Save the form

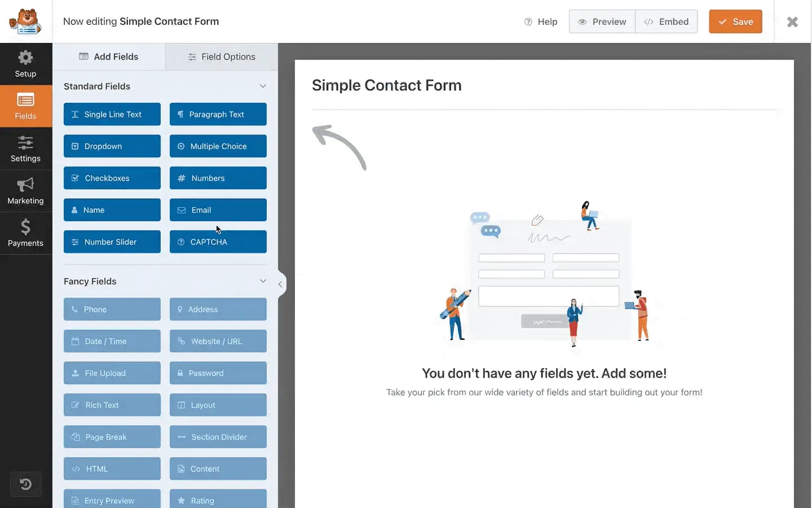(x=735, y=21)
